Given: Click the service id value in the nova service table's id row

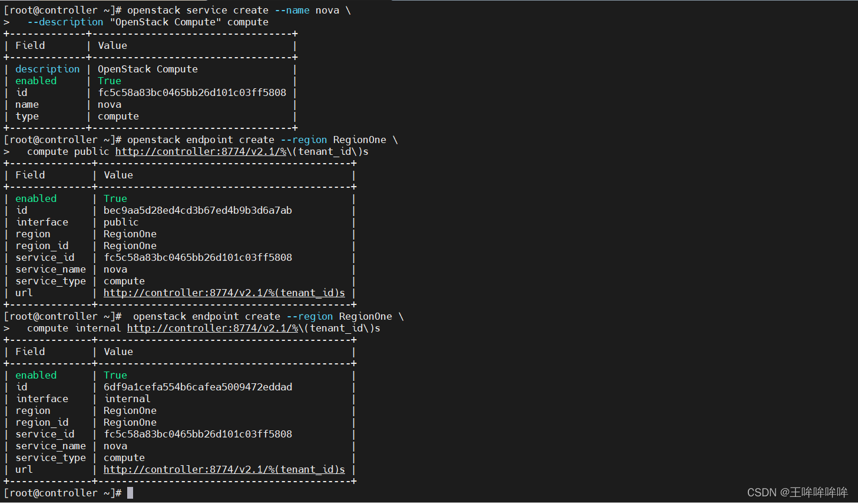Looking at the screenshot, I should 192,92.
